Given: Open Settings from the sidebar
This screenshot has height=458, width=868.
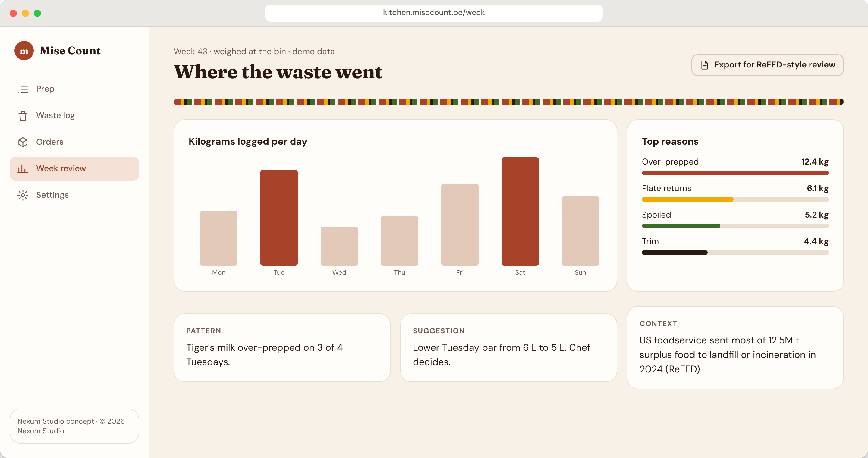Looking at the screenshot, I should [74, 195].
